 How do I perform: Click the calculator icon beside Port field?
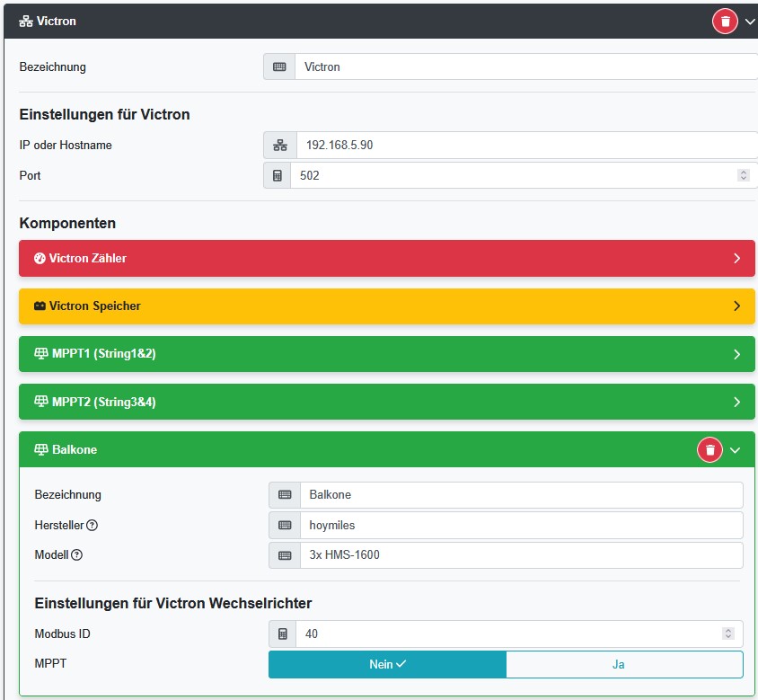pos(278,176)
